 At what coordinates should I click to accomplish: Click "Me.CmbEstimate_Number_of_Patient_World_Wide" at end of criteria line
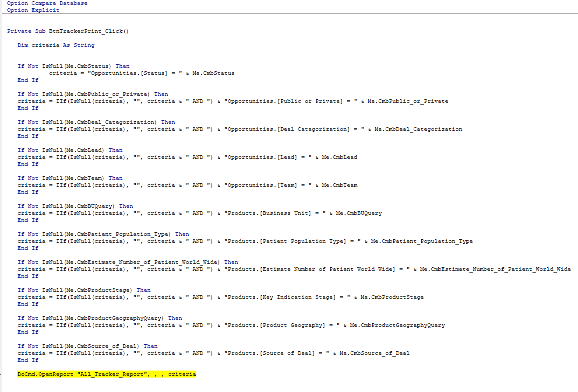click(x=496, y=269)
